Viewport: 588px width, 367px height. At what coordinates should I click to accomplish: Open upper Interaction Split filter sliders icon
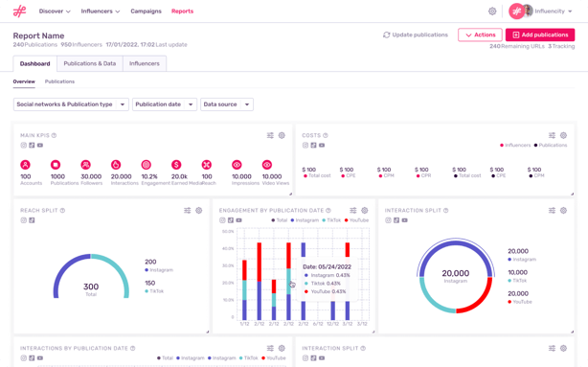(552, 211)
